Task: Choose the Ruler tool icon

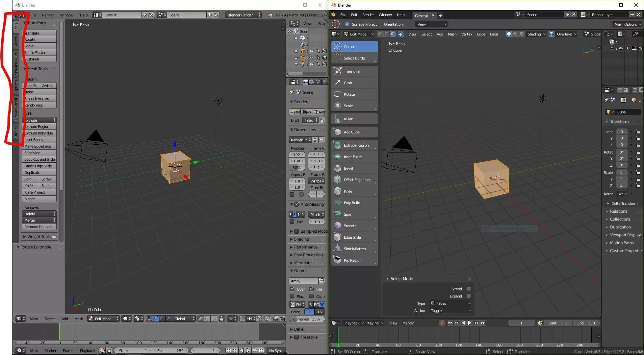Action: point(338,119)
